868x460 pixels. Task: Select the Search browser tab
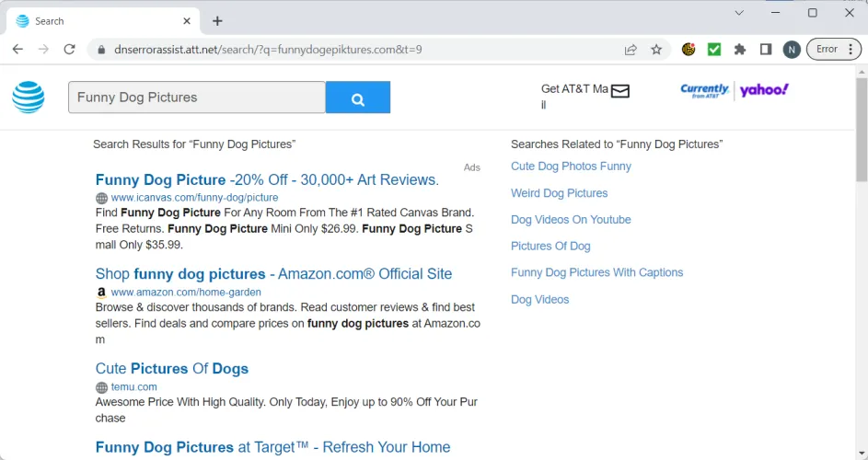tap(92, 21)
